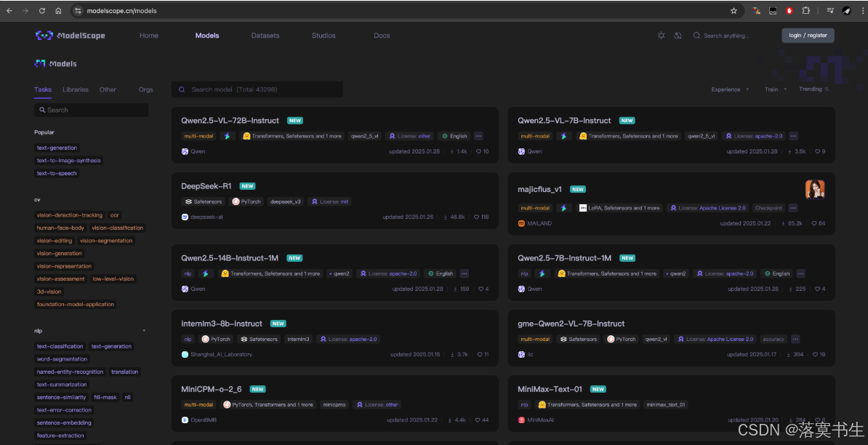Open the Datasets navigation item

[x=265, y=36]
